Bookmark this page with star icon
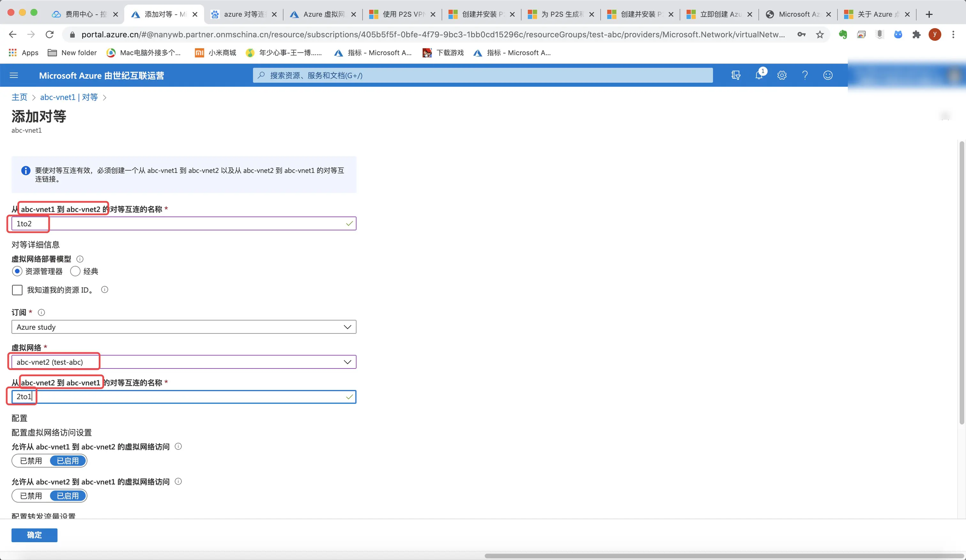966x560 pixels. pyautogui.click(x=820, y=35)
